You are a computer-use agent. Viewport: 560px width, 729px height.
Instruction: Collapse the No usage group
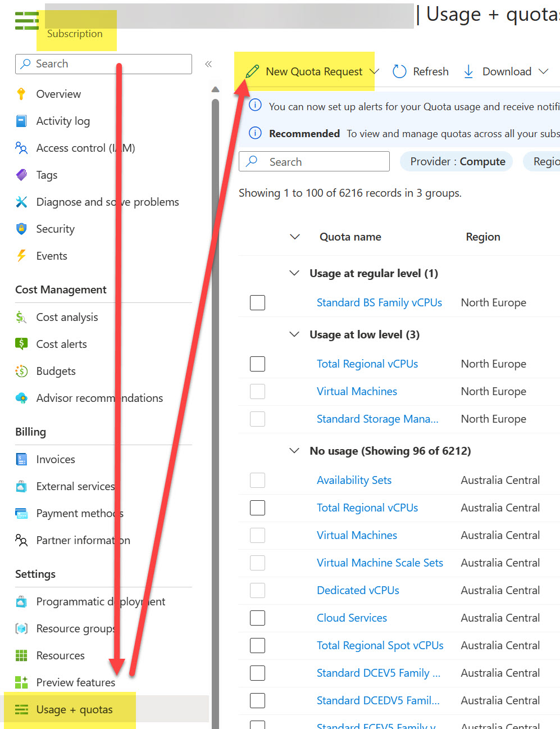coord(294,450)
